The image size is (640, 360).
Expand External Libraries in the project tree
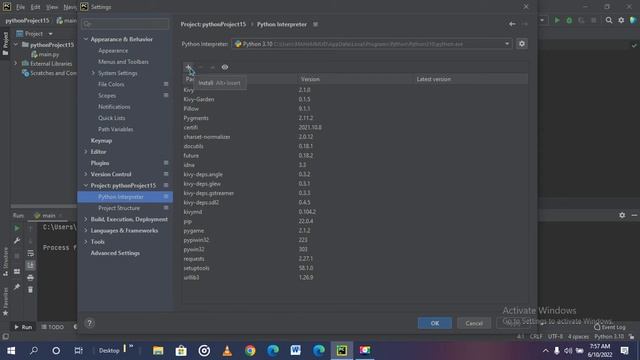coord(16,63)
